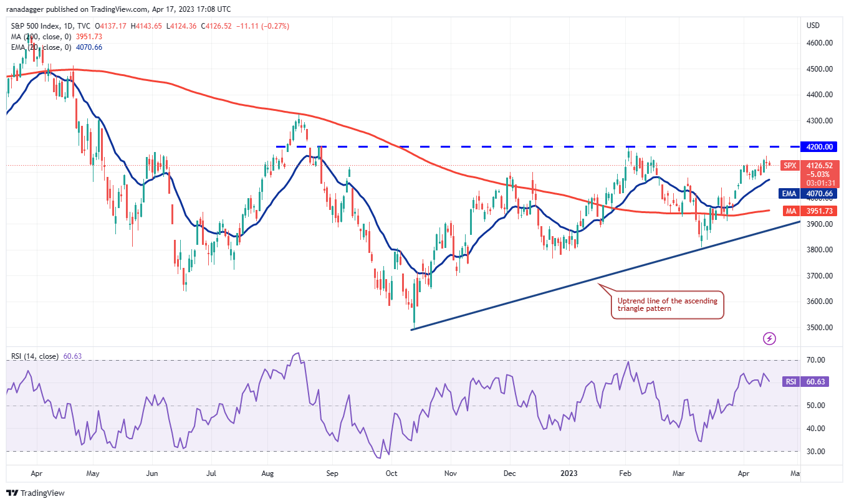
Task: Click the red SPX price tag
Action: coord(790,165)
